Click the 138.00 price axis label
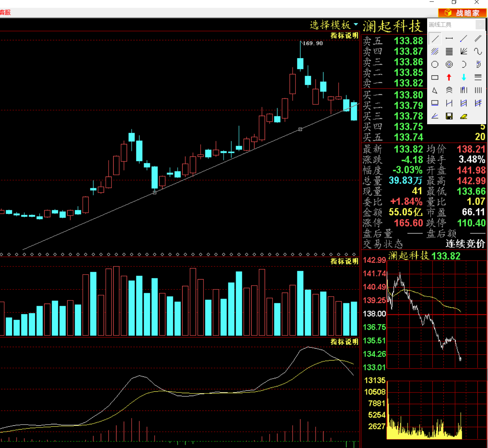The height and width of the screenshot is (448, 488). (x=374, y=314)
